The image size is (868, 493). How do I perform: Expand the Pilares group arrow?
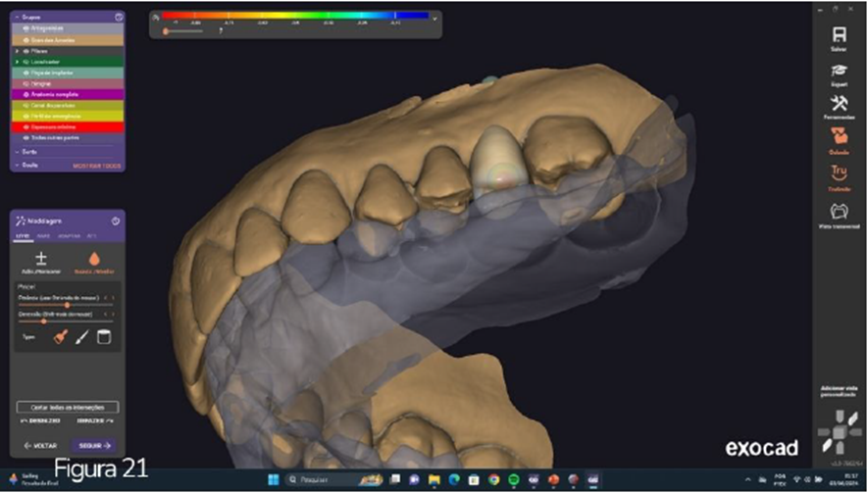16,50
